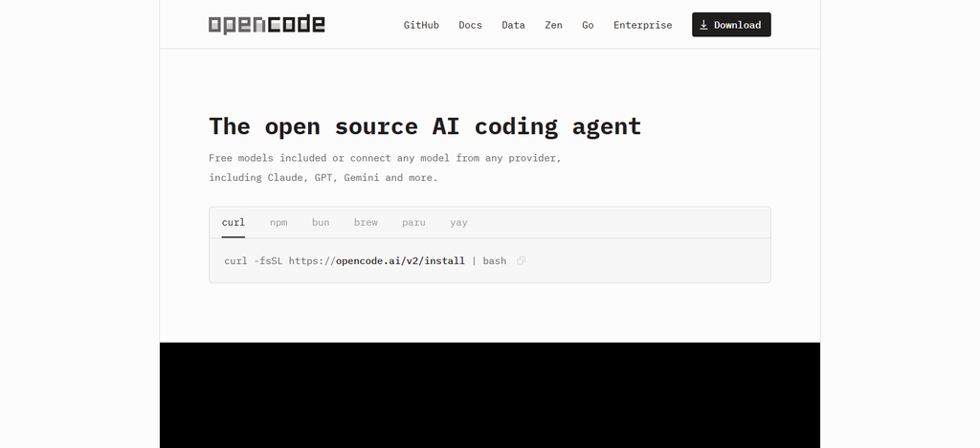Click the curl install command text
Viewport: 980px width, 448px height.
365,260
